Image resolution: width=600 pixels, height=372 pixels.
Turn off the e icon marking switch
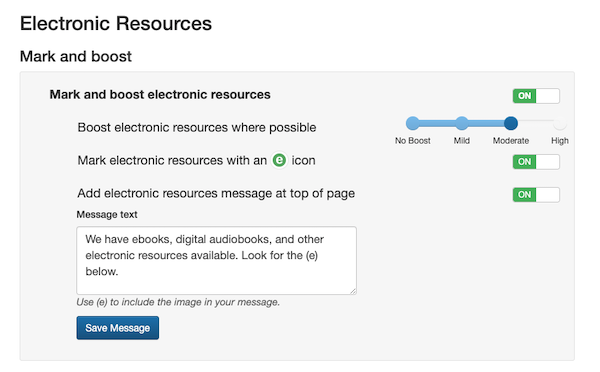(536, 162)
